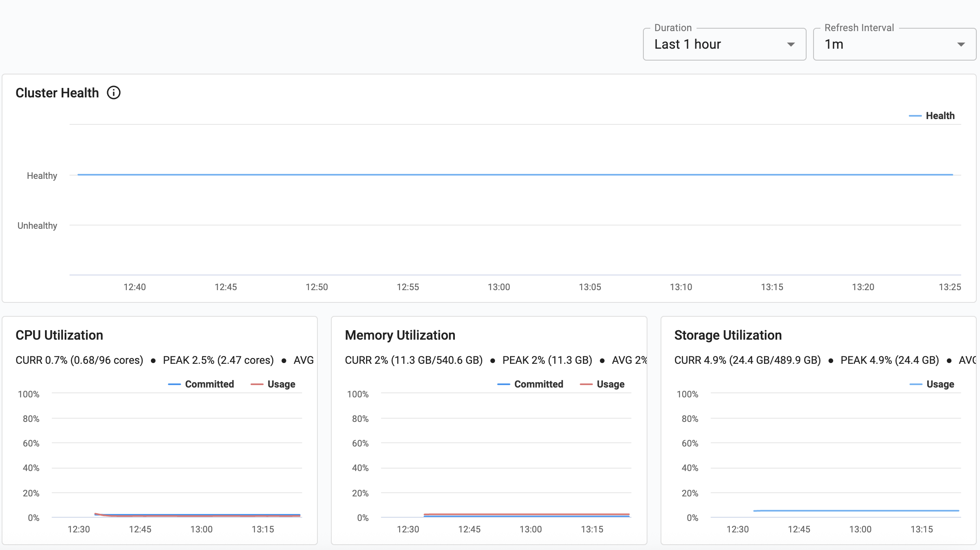Screen dimensions: 980x550
Task: Click the blue Health line in Cluster Health chart
Action: 515,175
